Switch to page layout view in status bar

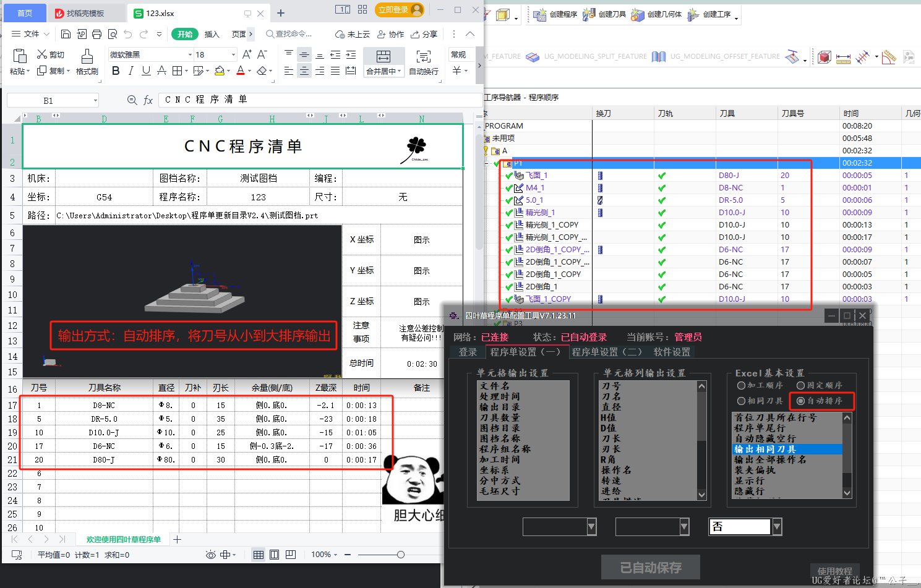tap(275, 555)
